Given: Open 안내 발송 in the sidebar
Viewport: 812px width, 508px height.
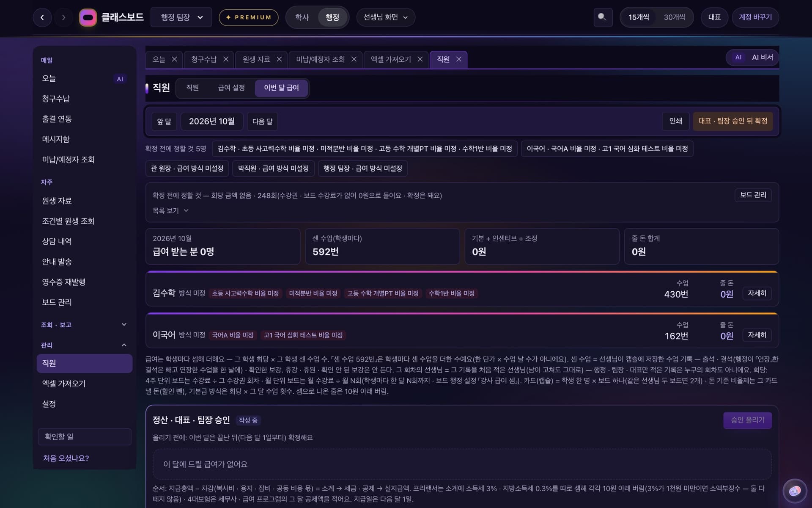Looking at the screenshot, I should (x=84, y=262).
